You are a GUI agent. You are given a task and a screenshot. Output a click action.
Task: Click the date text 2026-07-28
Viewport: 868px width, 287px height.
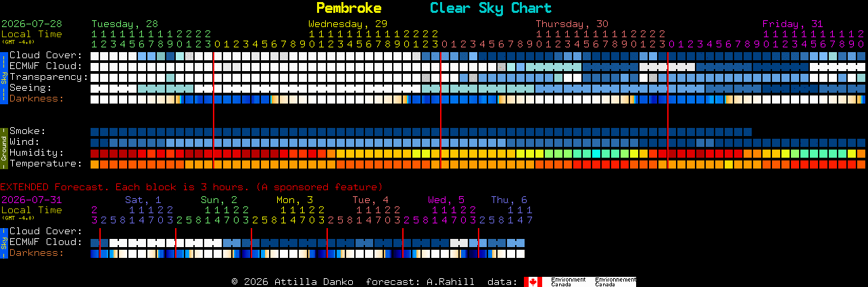[32, 24]
